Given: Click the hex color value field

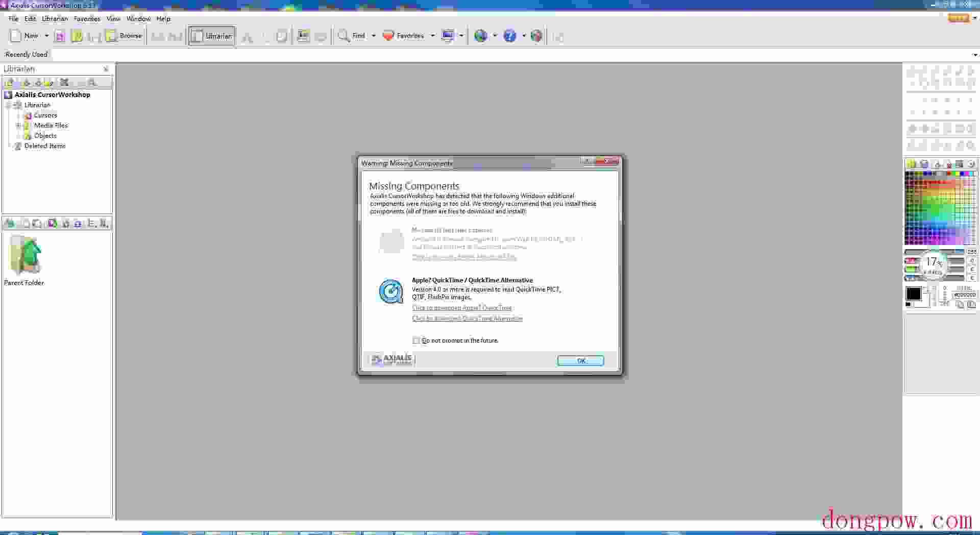Looking at the screenshot, I should [x=965, y=295].
